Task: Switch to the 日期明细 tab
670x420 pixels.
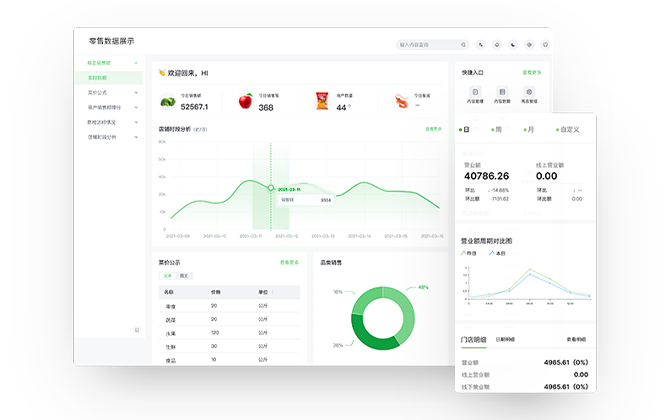Action: pyautogui.click(x=504, y=340)
